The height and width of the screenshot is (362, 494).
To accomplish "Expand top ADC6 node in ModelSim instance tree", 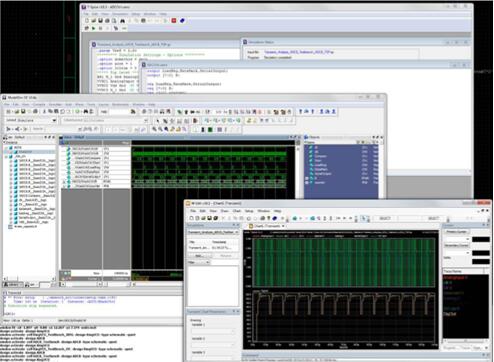I will pyautogui.click(x=6, y=147).
